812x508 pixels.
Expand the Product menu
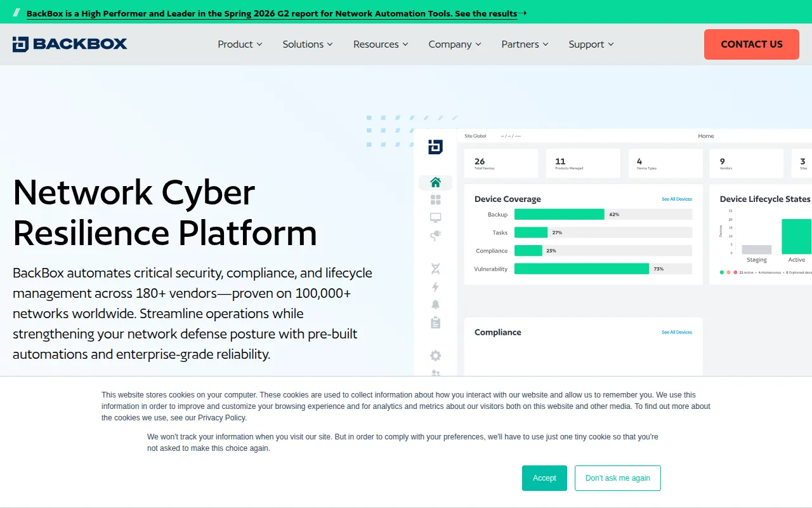click(240, 44)
